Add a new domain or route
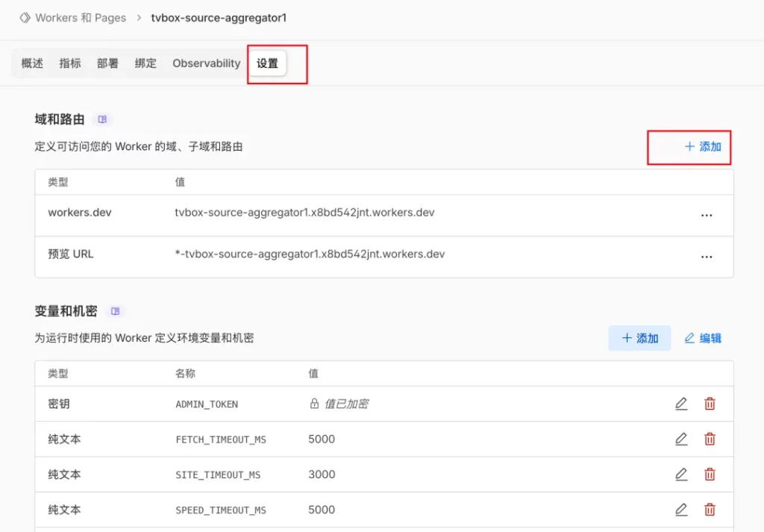 click(703, 147)
